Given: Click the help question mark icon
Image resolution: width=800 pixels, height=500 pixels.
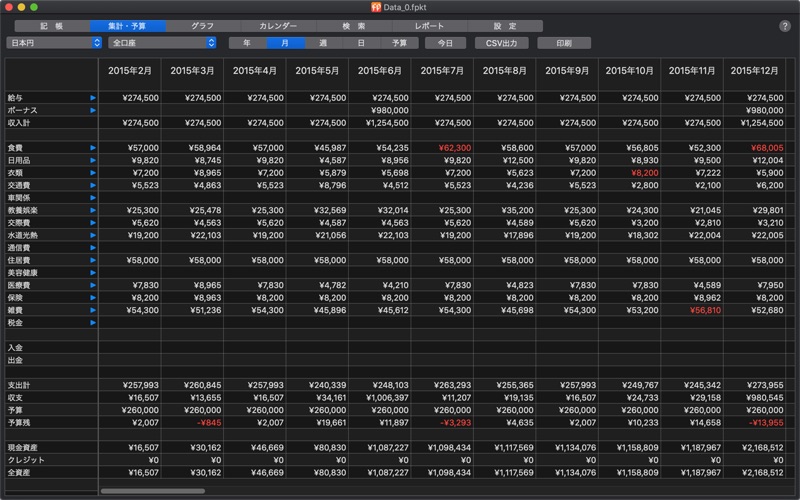Looking at the screenshot, I should coord(785,26).
